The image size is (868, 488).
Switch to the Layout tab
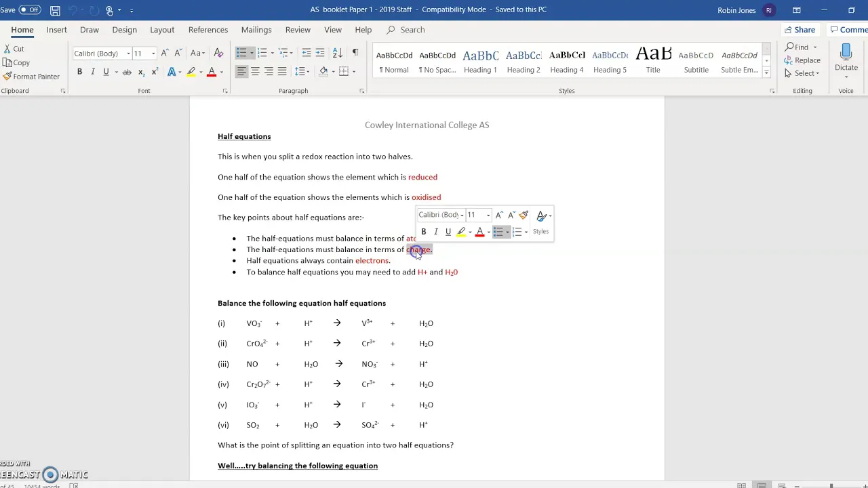click(x=162, y=30)
